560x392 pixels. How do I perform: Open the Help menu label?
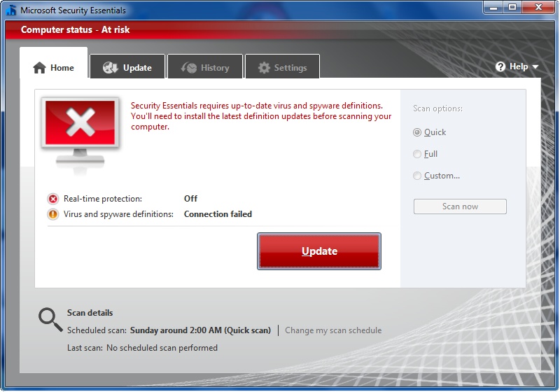click(519, 66)
